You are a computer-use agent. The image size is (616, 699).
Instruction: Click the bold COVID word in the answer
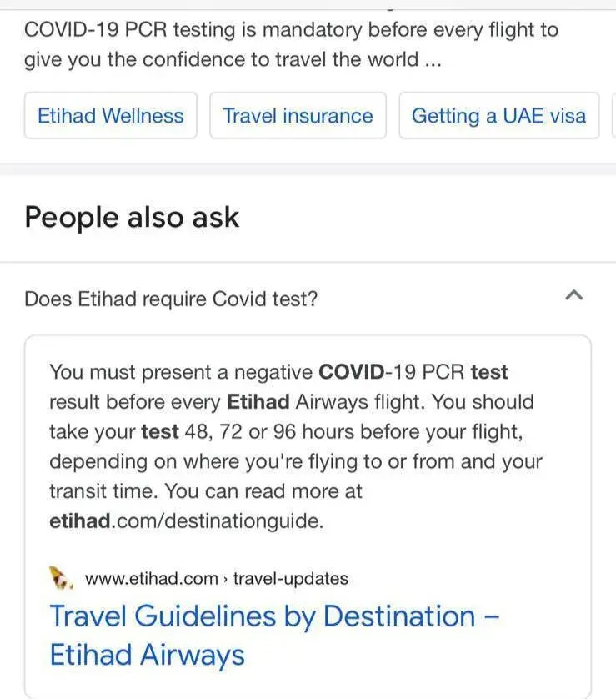(x=352, y=371)
